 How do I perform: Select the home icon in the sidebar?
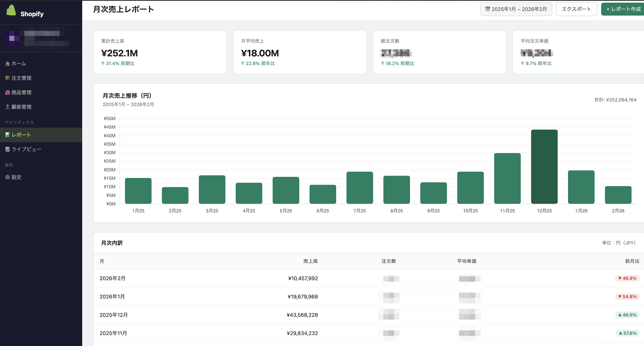(x=7, y=63)
